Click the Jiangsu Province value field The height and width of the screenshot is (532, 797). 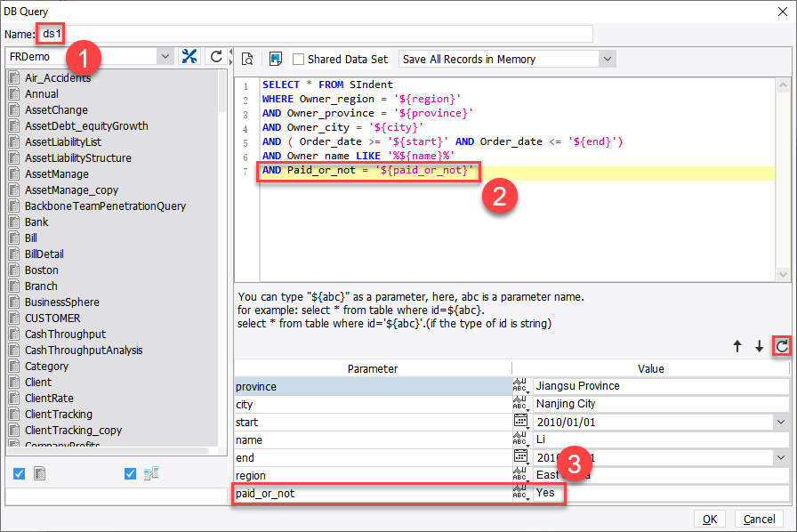(x=661, y=386)
